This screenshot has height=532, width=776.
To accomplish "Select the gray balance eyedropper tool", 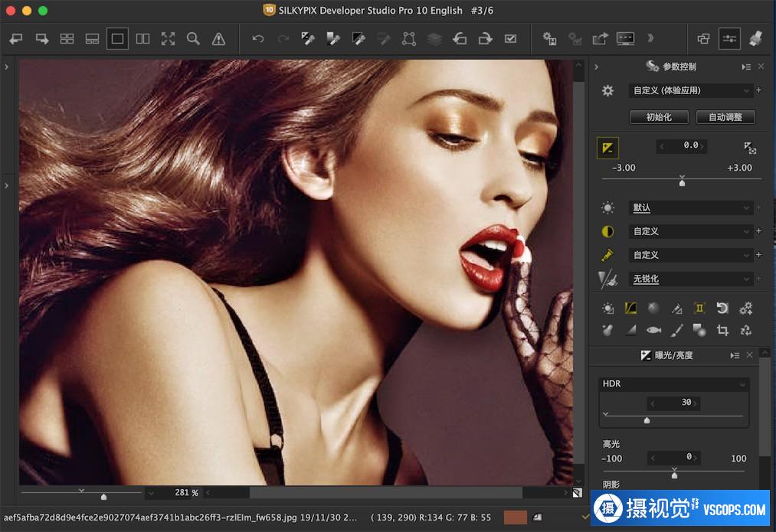I will coord(333,38).
